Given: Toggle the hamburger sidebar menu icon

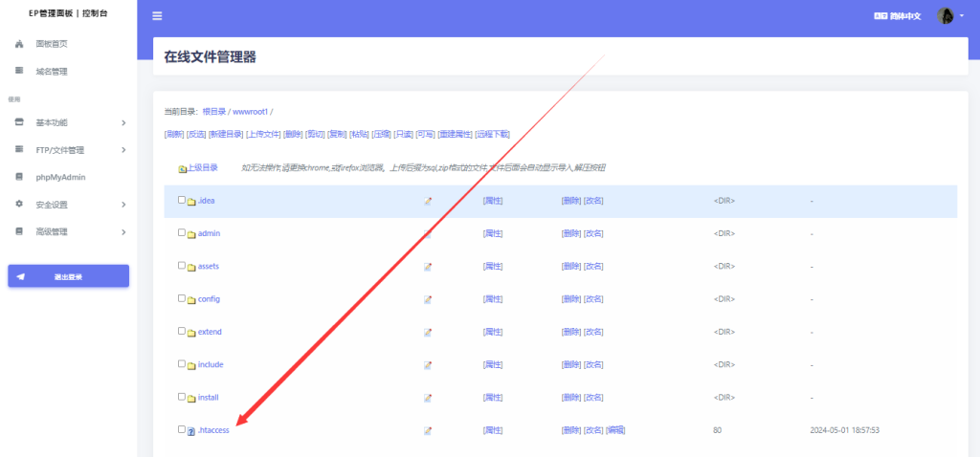Looking at the screenshot, I should (158, 16).
